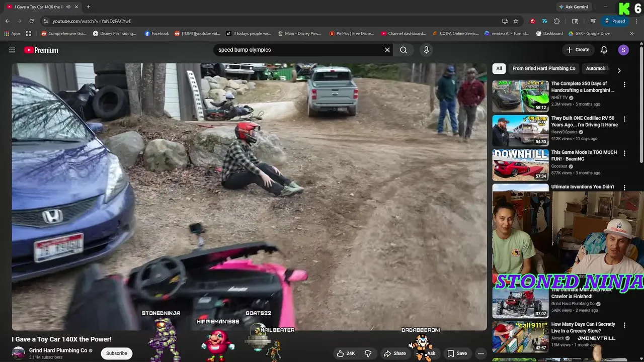
Task: Open options for Ultimate Inventions video
Action: 624,188
